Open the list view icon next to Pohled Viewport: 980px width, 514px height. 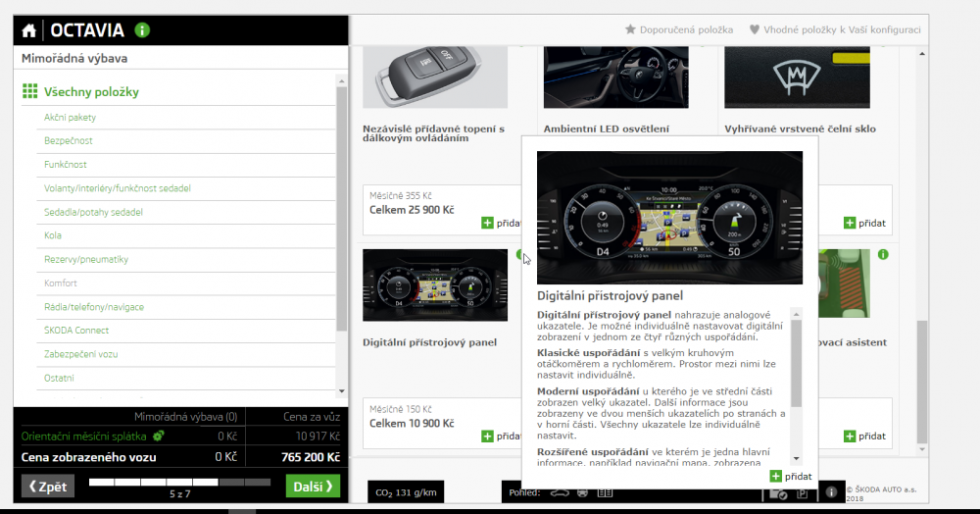(x=605, y=492)
